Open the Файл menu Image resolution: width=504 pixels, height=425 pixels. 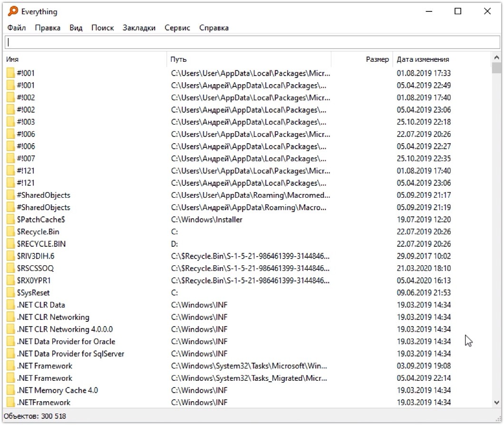pos(16,28)
